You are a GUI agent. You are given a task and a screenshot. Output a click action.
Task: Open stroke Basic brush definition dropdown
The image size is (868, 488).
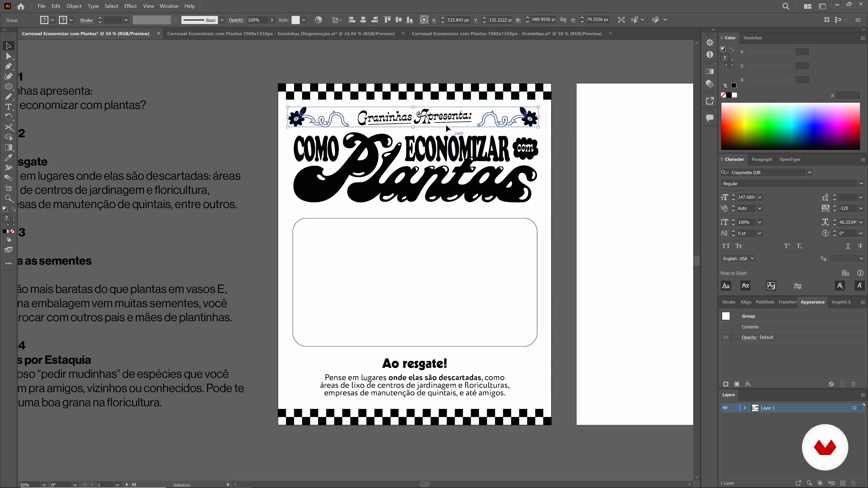(222, 20)
